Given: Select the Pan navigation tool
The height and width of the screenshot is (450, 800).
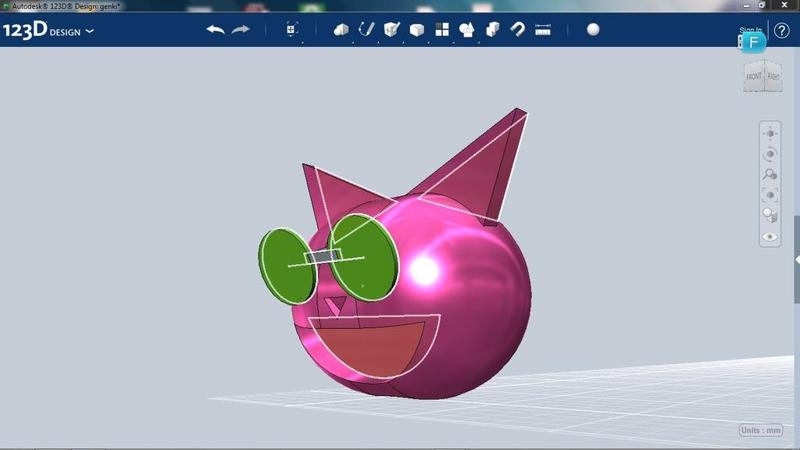Looking at the screenshot, I should tap(770, 134).
